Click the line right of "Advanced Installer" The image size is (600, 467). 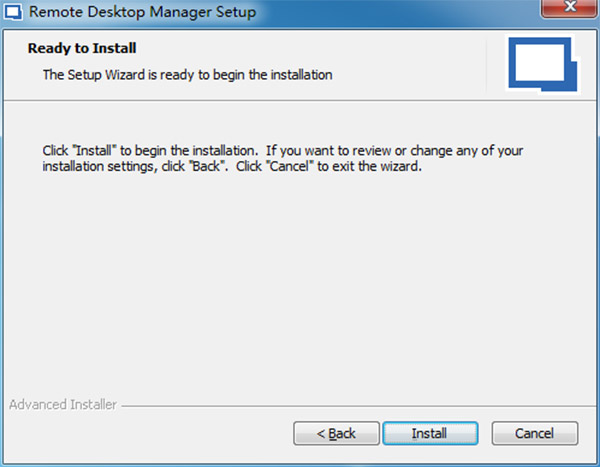tap(350, 407)
